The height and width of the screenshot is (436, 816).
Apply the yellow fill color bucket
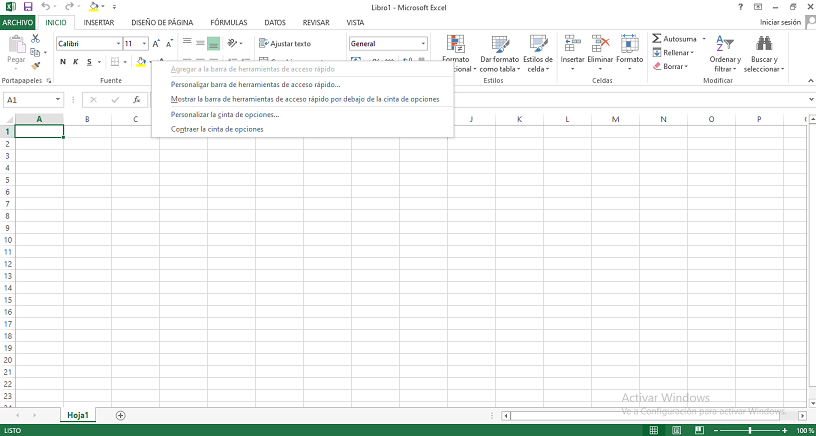point(141,62)
